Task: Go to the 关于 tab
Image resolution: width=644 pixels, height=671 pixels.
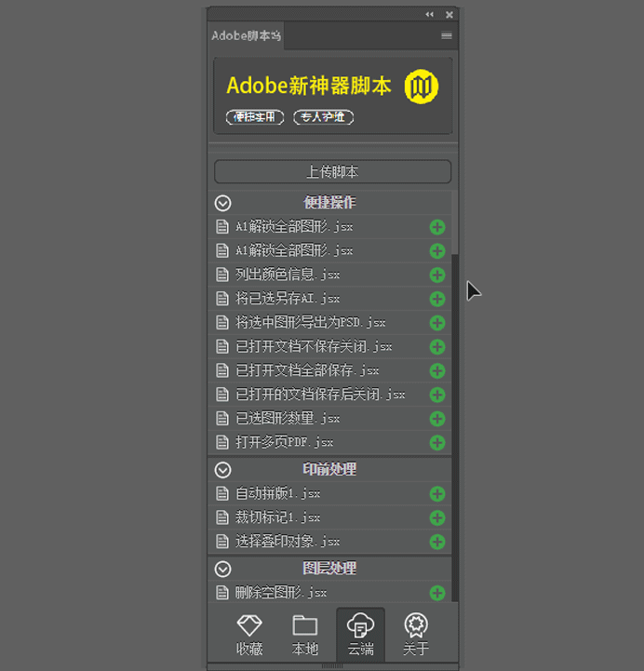Action: (416, 635)
